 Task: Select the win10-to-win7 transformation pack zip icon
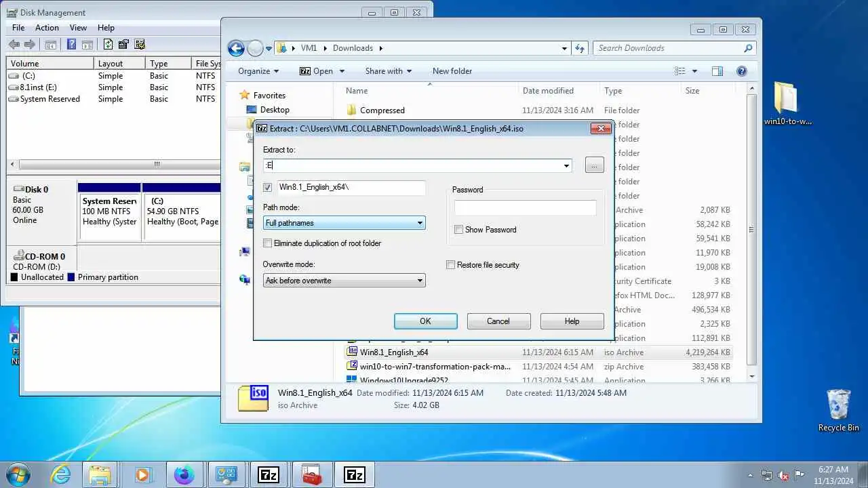[x=351, y=367]
